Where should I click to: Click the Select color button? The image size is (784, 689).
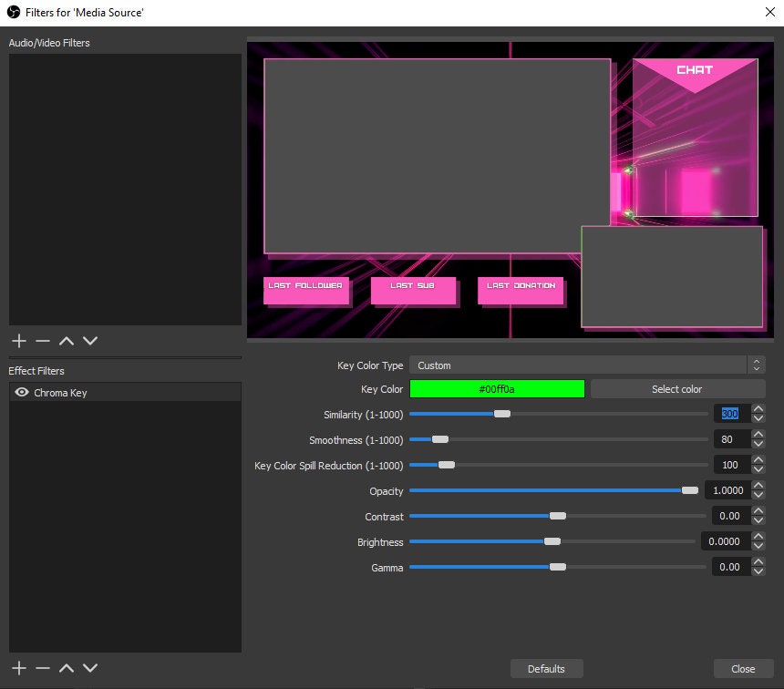click(677, 388)
